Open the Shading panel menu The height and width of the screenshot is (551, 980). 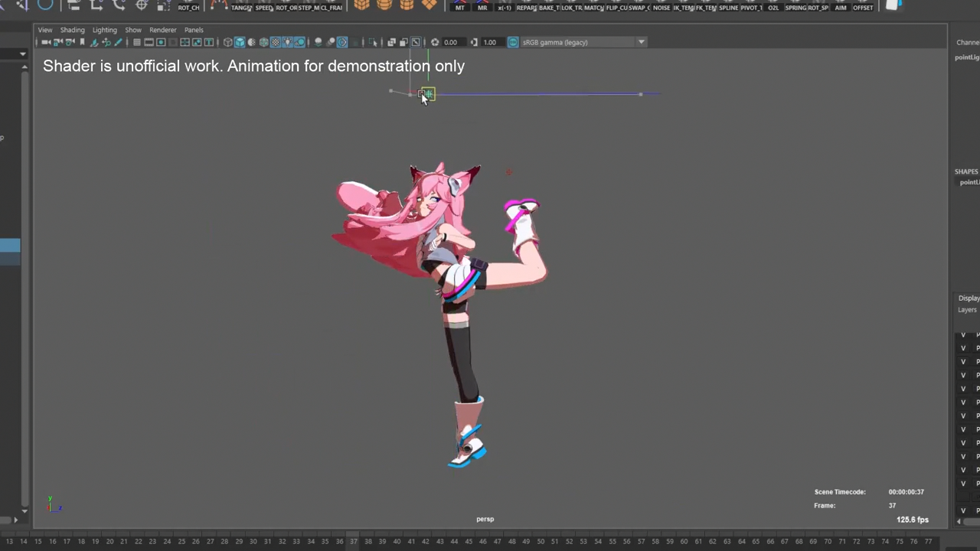tap(73, 30)
